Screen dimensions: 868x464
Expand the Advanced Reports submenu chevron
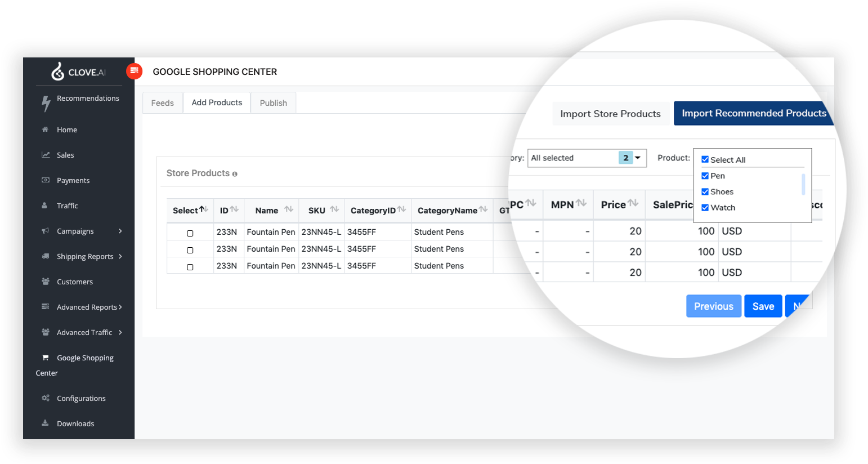120,307
